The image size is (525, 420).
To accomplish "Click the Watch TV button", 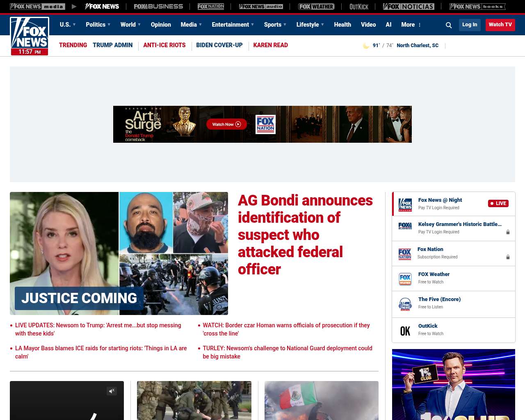I will pyautogui.click(x=500, y=25).
